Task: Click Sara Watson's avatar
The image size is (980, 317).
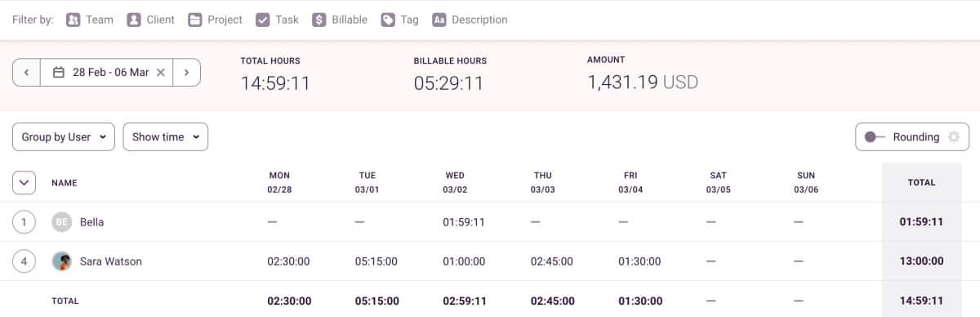Action: (61, 261)
